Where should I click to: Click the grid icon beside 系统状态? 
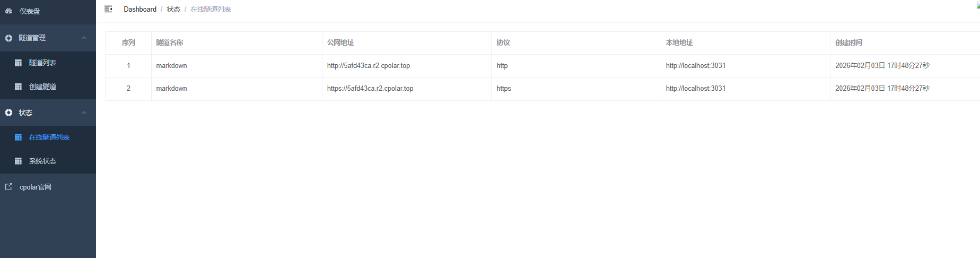coord(18,161)
